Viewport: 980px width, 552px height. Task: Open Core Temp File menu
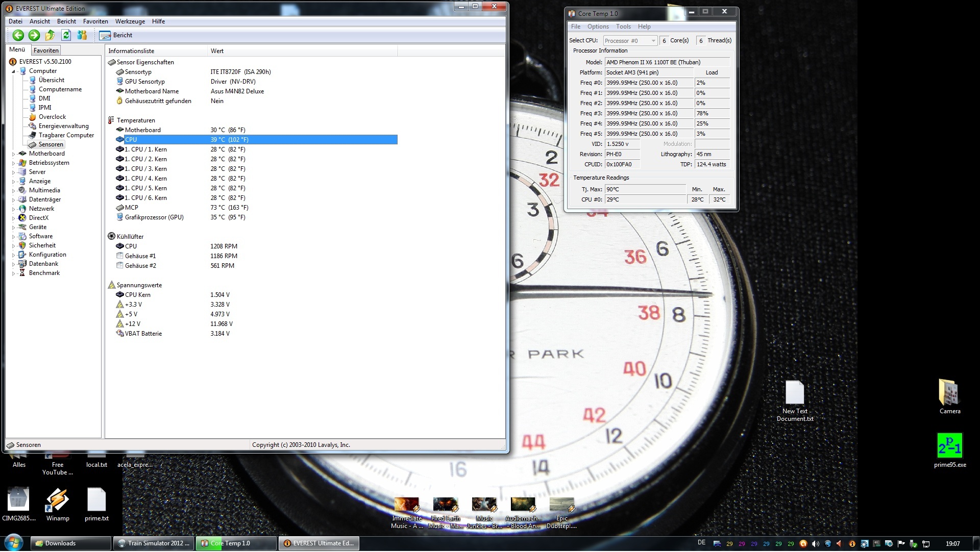tap(576, 27)
